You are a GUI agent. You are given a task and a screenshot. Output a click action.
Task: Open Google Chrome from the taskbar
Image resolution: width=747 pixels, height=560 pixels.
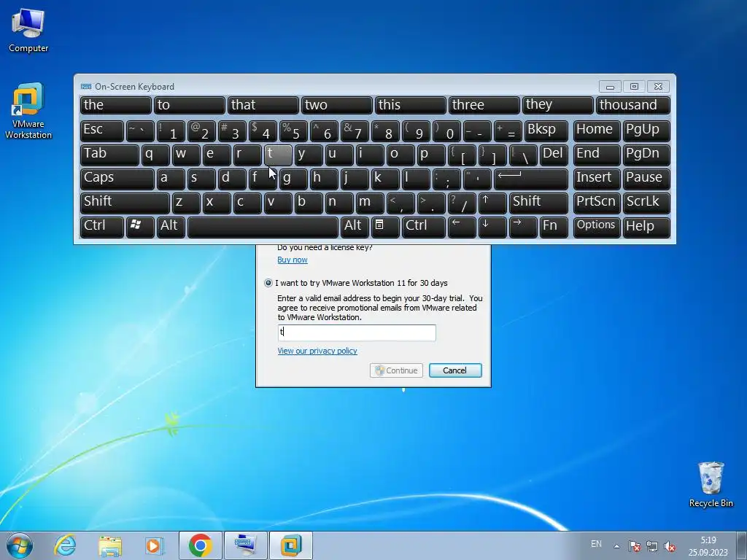tap(200, 545)
